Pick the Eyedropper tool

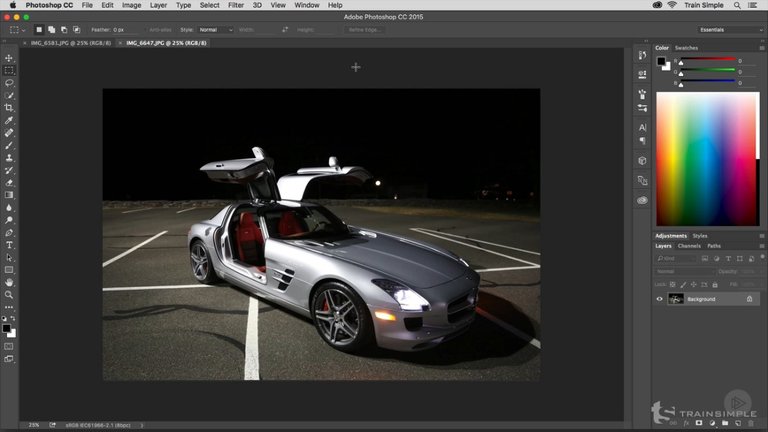9,120
